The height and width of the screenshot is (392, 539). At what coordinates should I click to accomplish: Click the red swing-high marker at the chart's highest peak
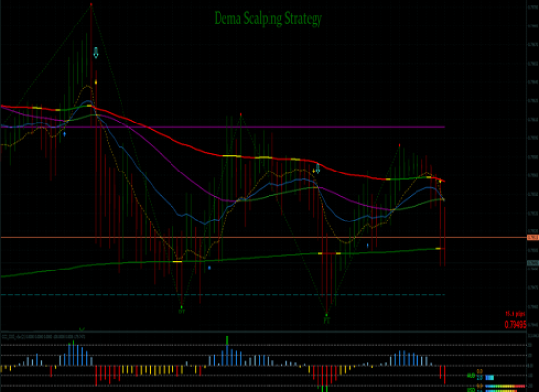[x=91, y=5]
